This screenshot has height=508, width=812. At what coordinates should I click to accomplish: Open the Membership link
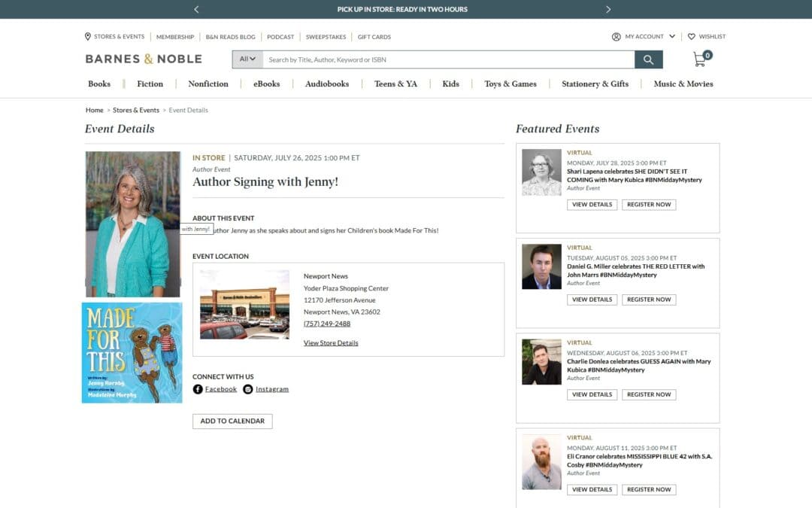(x=175, y=37)
